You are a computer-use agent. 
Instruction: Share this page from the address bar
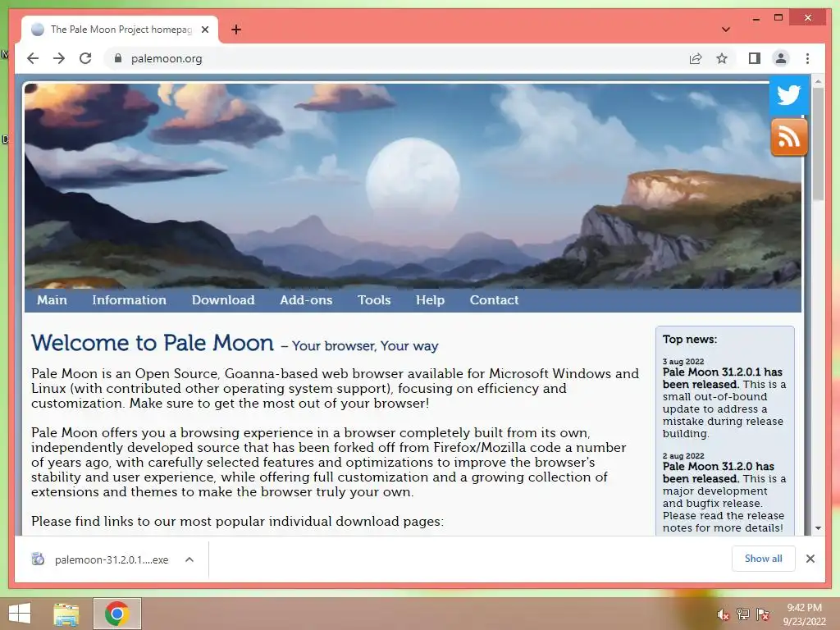click(x=696, y=58)
